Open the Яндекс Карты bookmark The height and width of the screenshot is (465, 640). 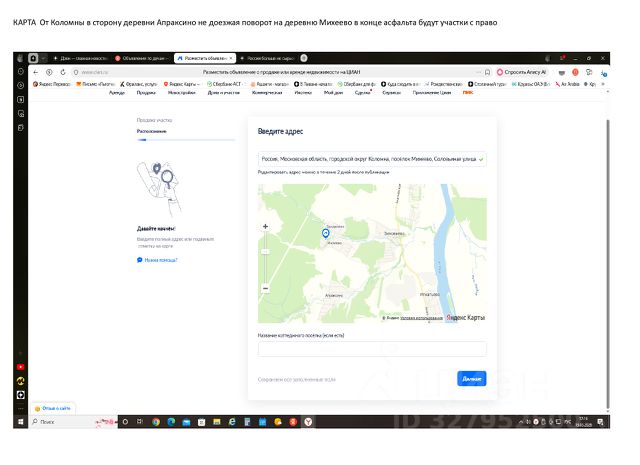tap(181, 84)
